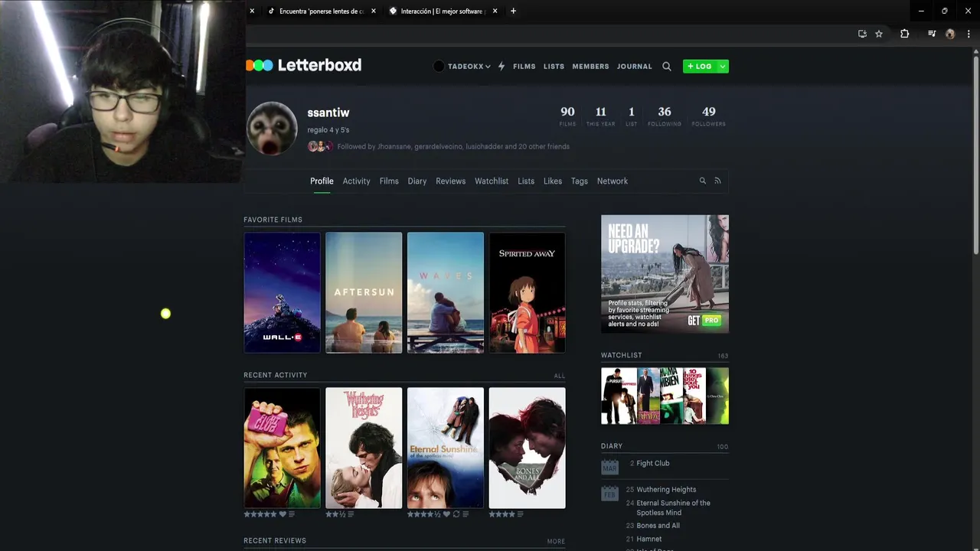Click the Letterboxd logo
The image size is (980, 551).
[x=303, y=65]
